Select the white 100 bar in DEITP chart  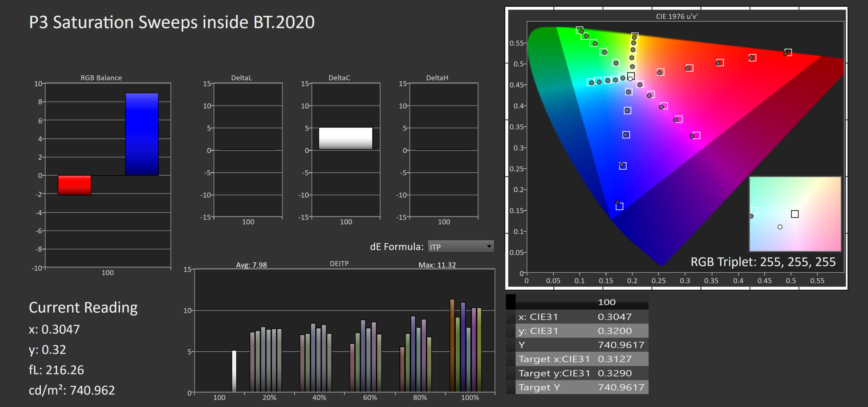[x=234, y=370]
